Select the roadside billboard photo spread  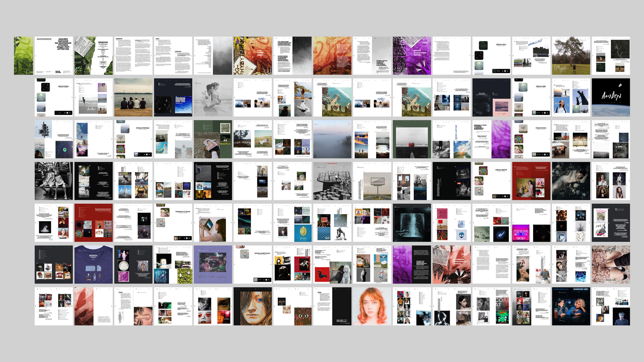[372, 181]
